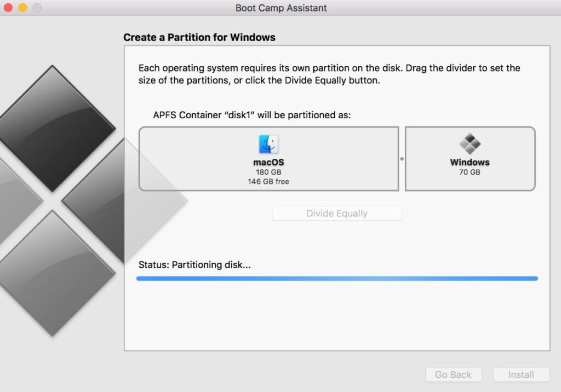Click the "180 GB" size text
This screenshot has width=561, height=392.
point(268,172)
